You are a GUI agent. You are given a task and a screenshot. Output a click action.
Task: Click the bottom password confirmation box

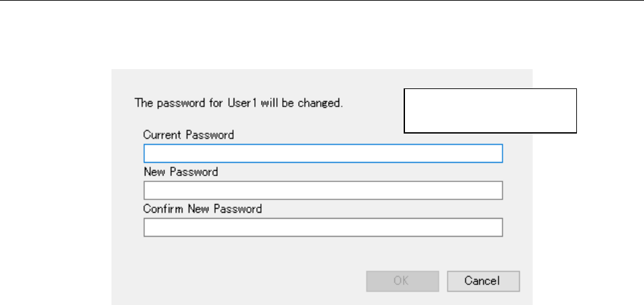click(323, 228)
